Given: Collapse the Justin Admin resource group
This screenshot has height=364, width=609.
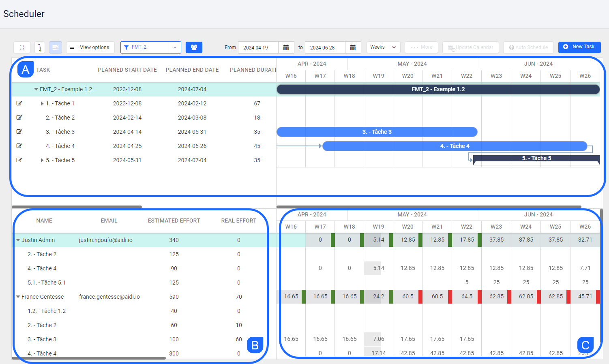Looking at the screenshot, I should pyautogui.click(x=18, y=240).
